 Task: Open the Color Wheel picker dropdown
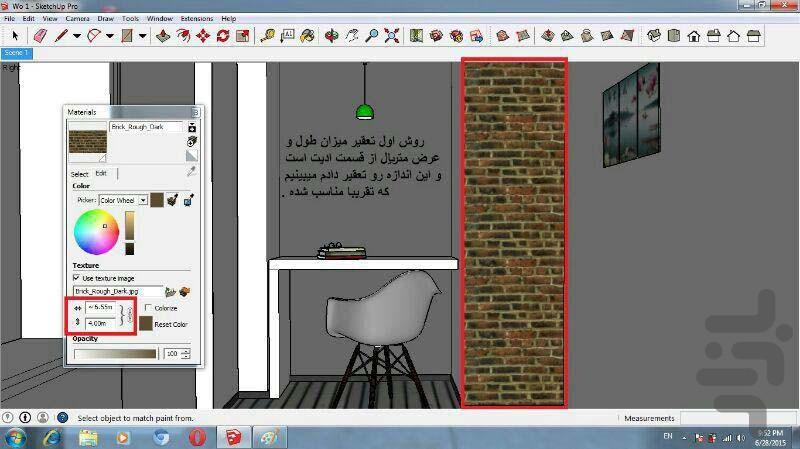(x=143, y=200)
